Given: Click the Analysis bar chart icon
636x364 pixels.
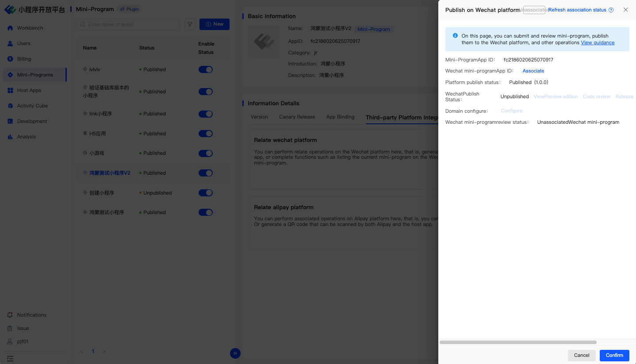Looking at the screenshot, I should [x=10, y=137].
